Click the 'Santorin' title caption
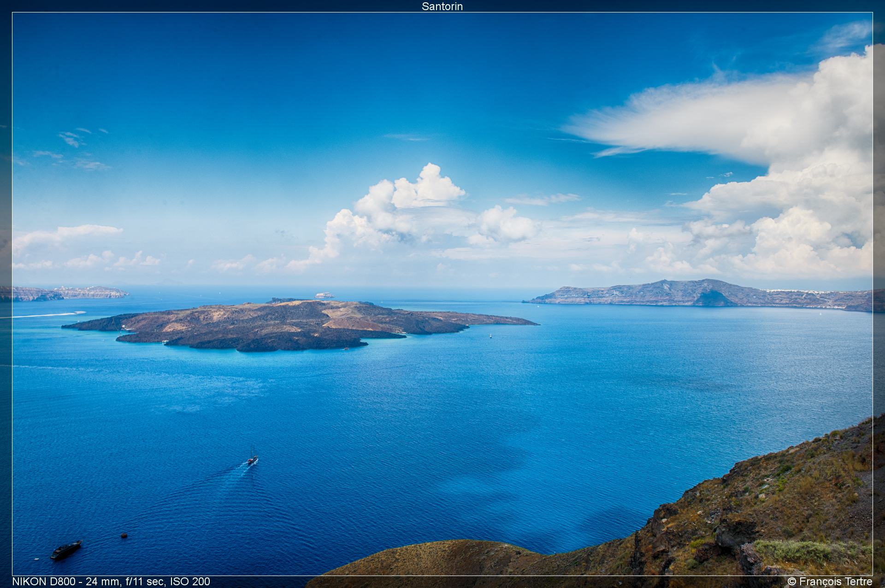Image resolution: width=885 pixels, height=588 pixels. (x=442, y=6)
